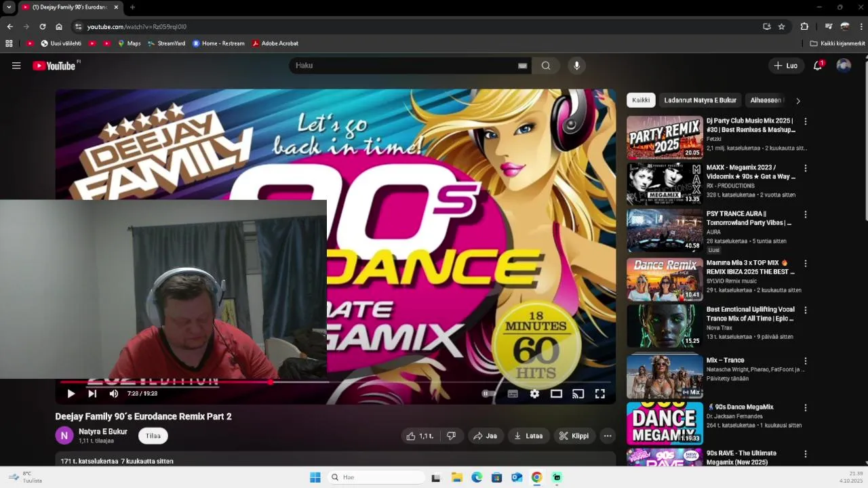
Task: Enter fullscreen mode
Action: [x=600, y=394]
